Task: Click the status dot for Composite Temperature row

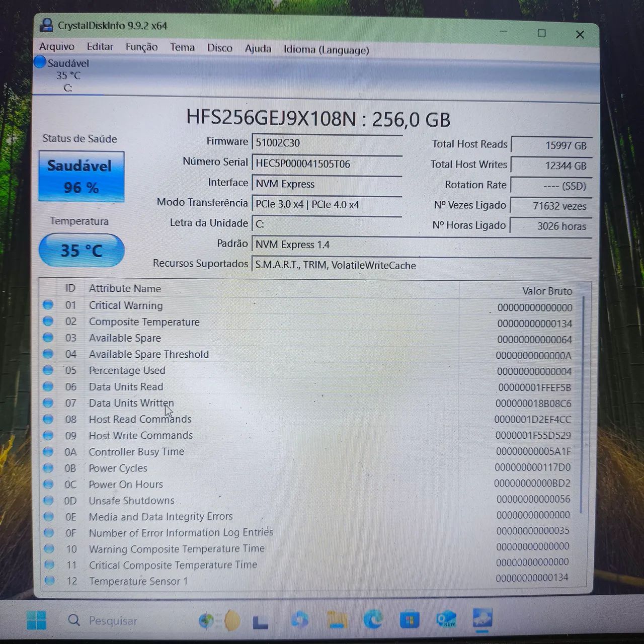Action: (x=48, y=320)
